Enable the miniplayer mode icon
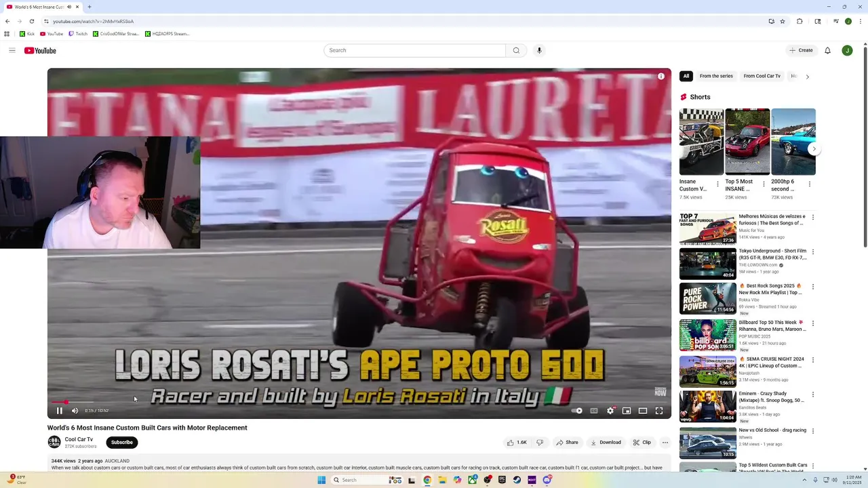The image size is (868, 488). [x=627, y=411]
